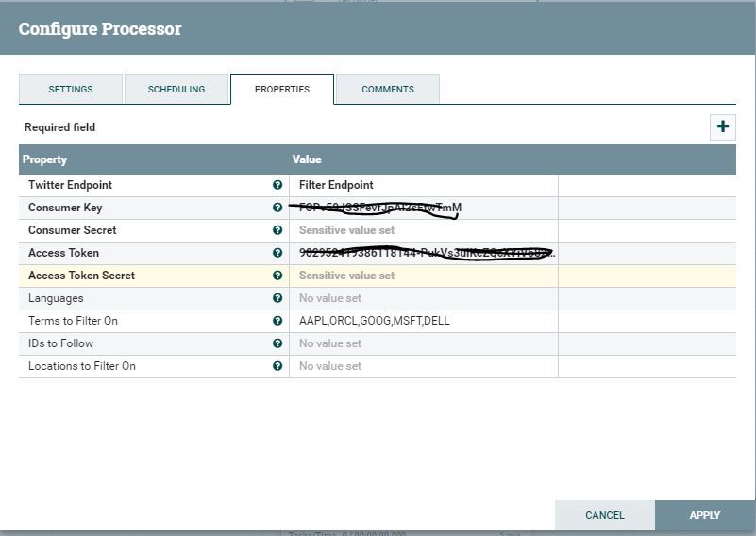Set a value for Languages

tap(424, 298)
